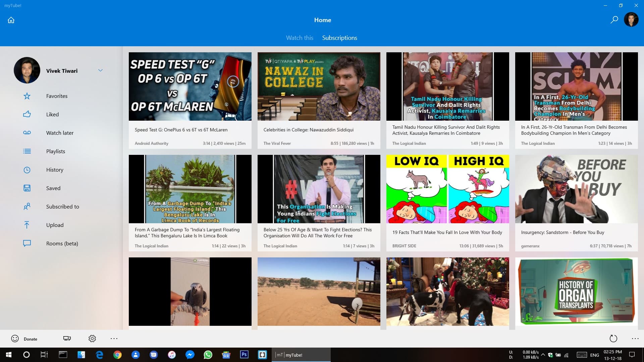Open the Playlists icon in sidebar
The image size is (644, 362).
[27, 151]
